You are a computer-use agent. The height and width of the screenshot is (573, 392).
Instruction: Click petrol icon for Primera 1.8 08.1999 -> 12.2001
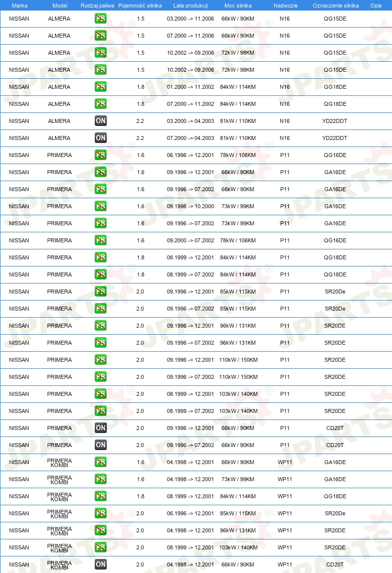(100, 257)
